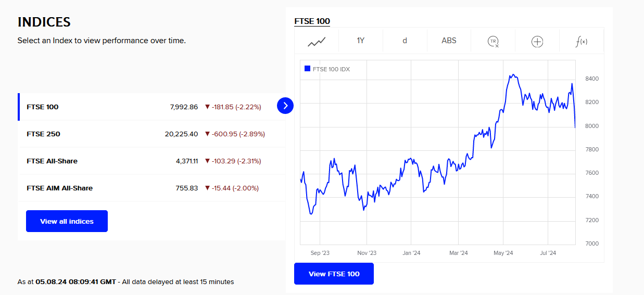Screen dimensions: 644x295
Task: Open the line chart type selector icon
Action: pyautogui.click(x=317, y=41)
